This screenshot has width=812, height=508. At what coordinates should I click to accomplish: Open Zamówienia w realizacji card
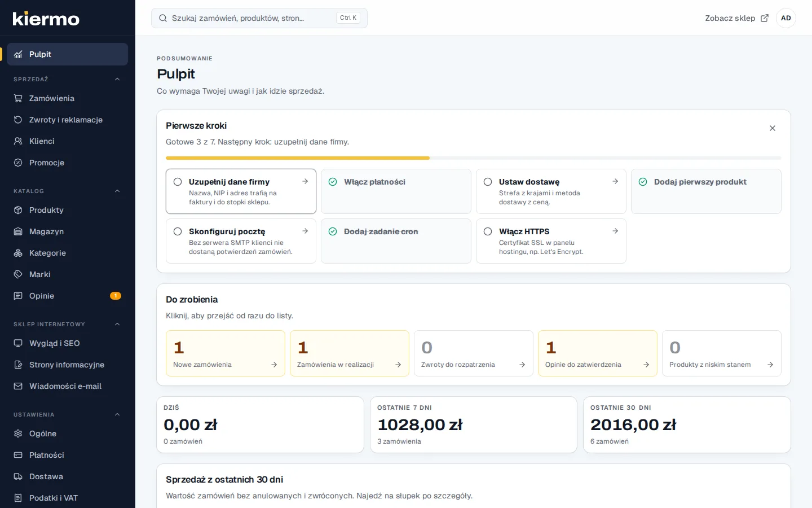click(350, 353)
